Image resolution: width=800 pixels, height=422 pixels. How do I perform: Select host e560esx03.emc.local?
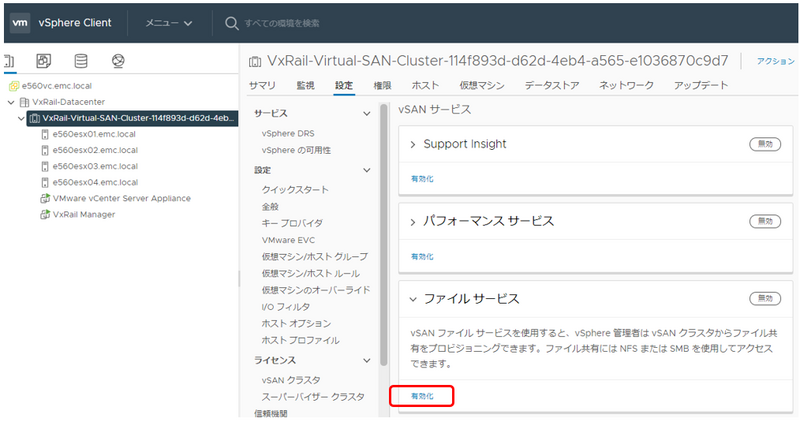click(x=95, y=166)
